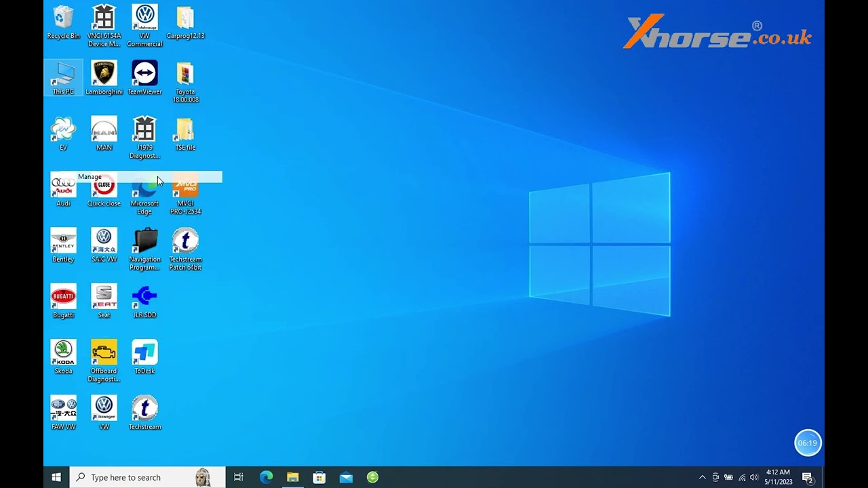868x488 pixels.
Task: Open the notification center with 2 alerts
Action: (x=808, y=477)
